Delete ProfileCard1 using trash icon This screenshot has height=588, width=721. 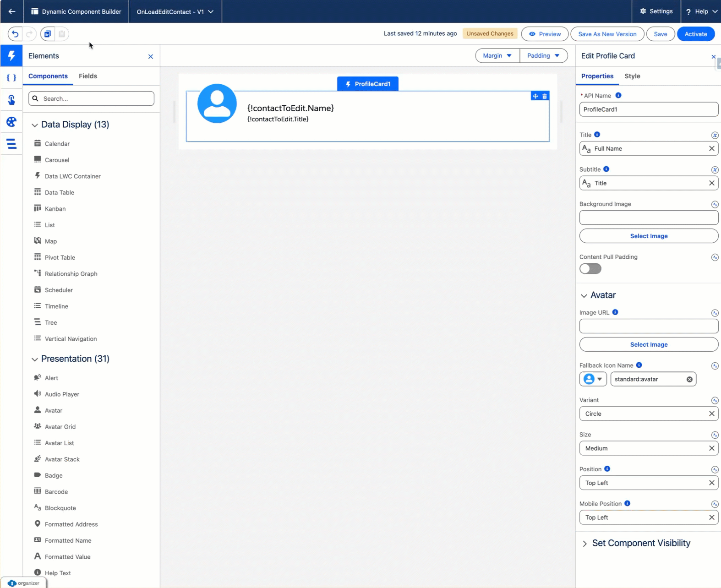click(x=545, y=96)
